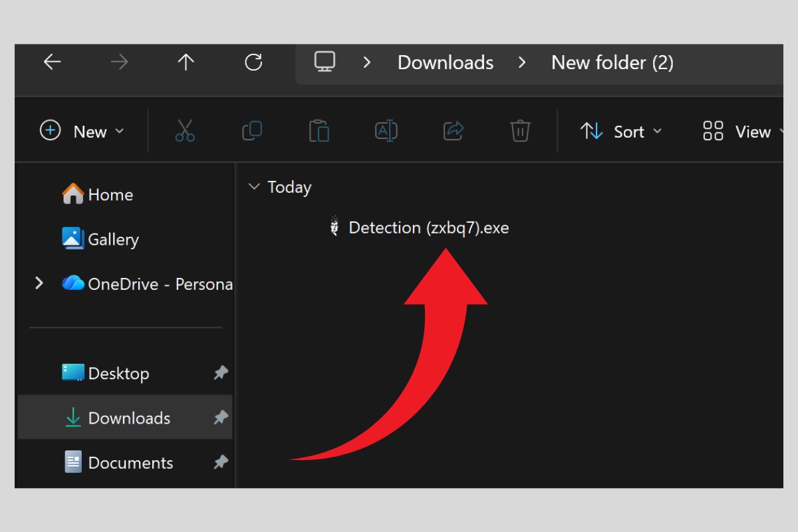798x532 pixels.
Task: Click the This PC monitor breadcrumb icon
Action: [x=325, y=62]
